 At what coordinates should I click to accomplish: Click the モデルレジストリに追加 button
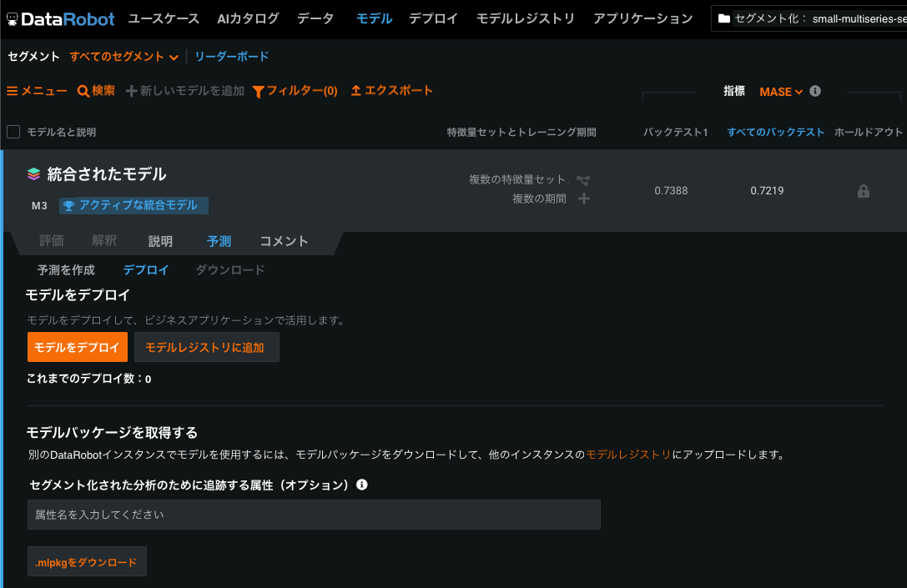click(x=206, y=347)
